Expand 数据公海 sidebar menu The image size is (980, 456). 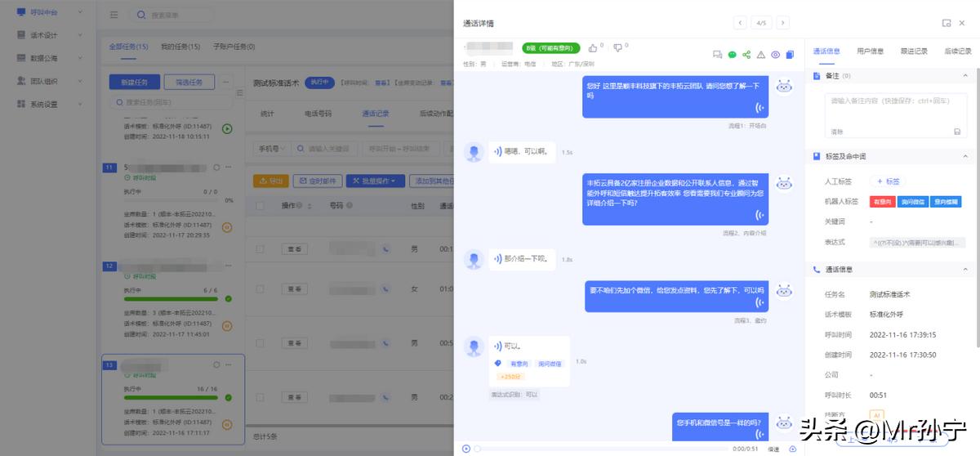point(49,58)
